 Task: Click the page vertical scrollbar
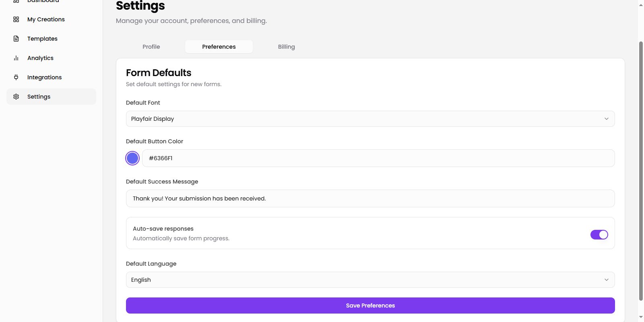641,171
